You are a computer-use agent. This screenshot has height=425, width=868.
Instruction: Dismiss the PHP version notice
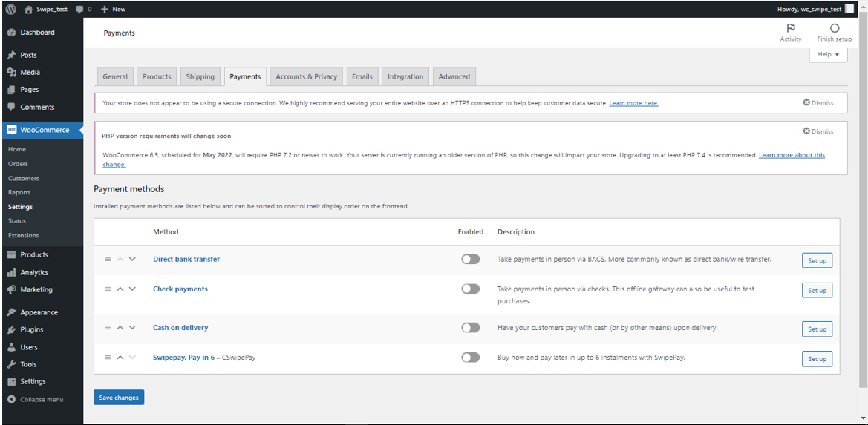coord(818,131)
